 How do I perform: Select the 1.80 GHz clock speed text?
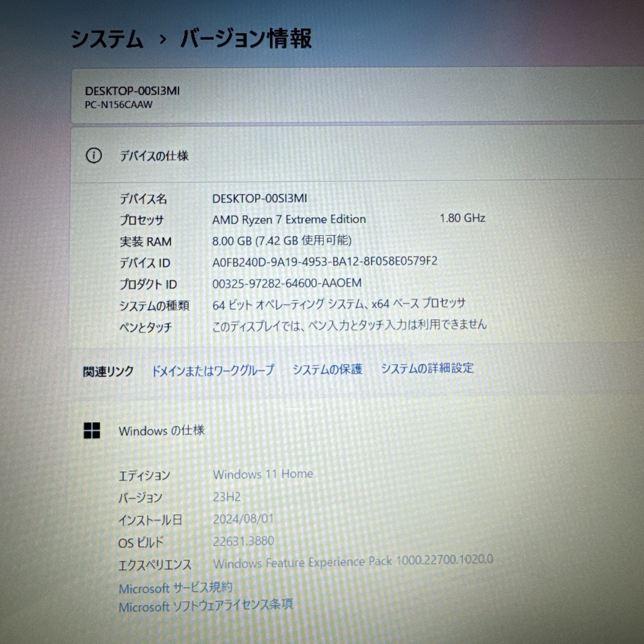click(x=462, y=218)
